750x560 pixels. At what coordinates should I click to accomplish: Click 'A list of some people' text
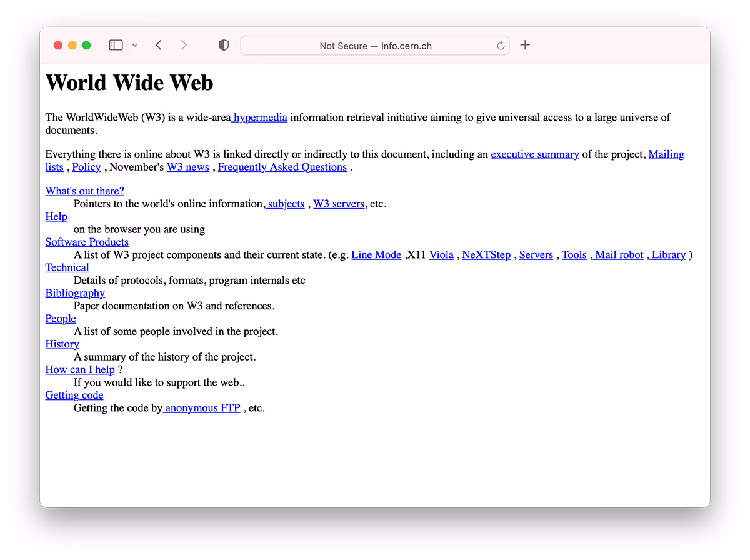coord(176,332)
